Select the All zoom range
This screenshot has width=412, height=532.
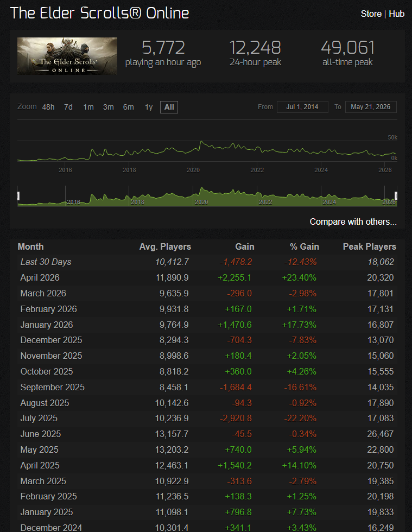point(169,107)
